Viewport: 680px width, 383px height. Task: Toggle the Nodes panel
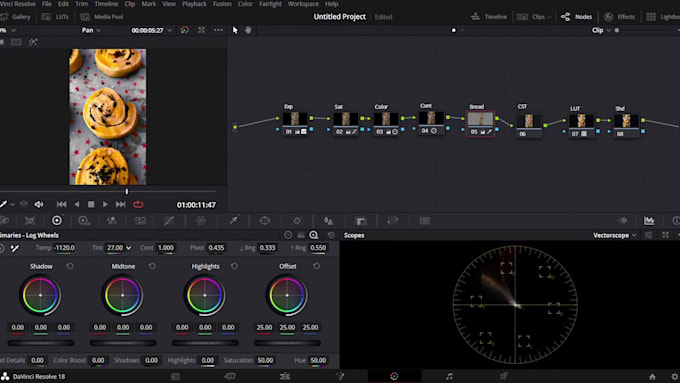(576, 17)
